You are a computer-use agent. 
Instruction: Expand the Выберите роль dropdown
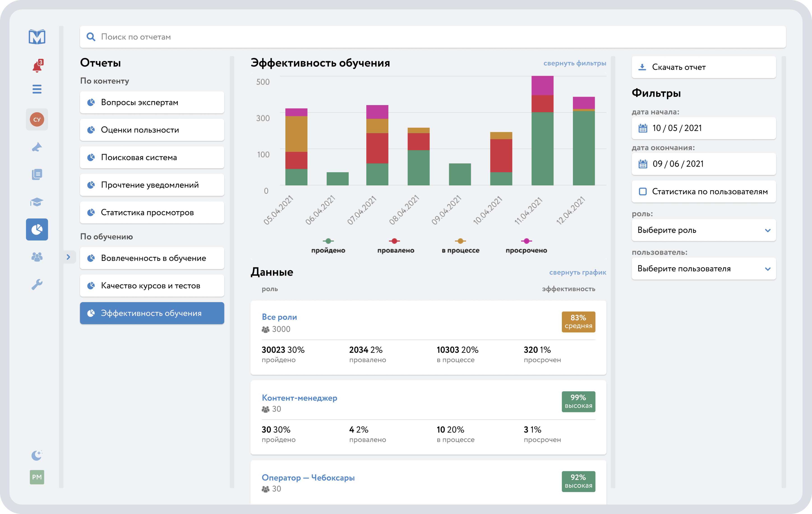pyautogui.click(x=704, y=230)
